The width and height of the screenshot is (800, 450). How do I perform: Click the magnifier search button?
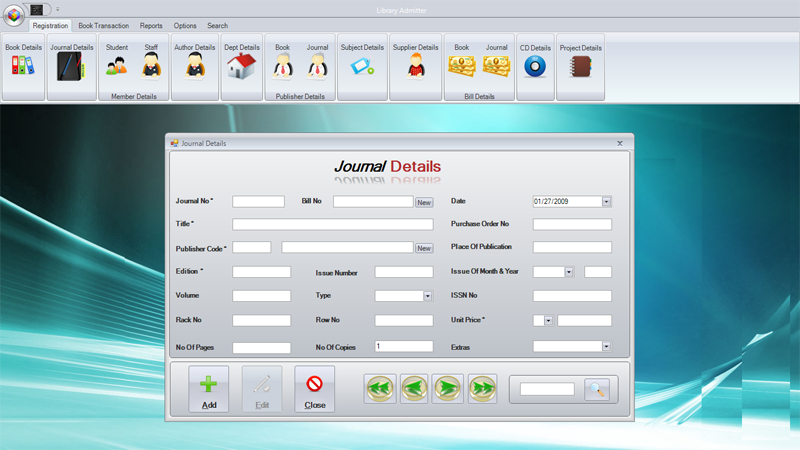[596, 389]
